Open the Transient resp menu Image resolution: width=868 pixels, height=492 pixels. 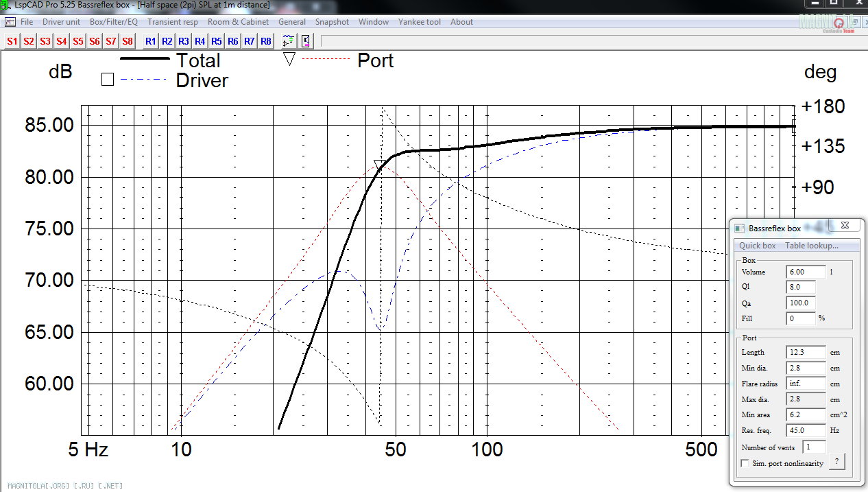click(x=173, y=22)
